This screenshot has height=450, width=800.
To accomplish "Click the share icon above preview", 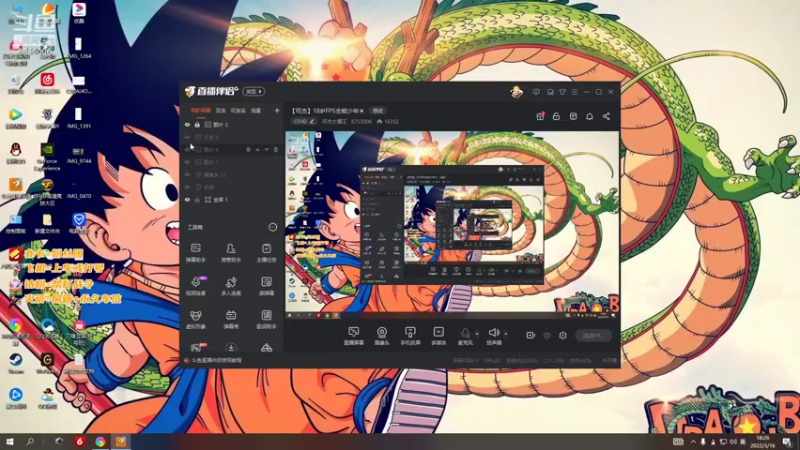I will 606,116.
